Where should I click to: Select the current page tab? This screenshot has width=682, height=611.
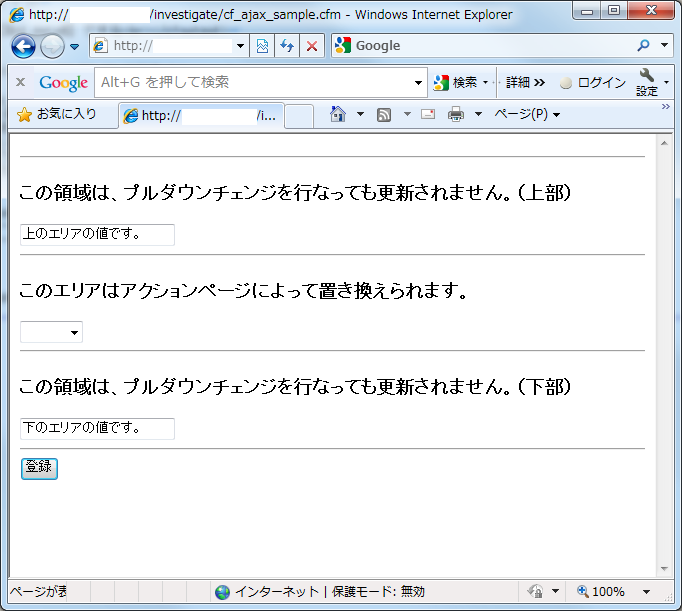(200, 116)
